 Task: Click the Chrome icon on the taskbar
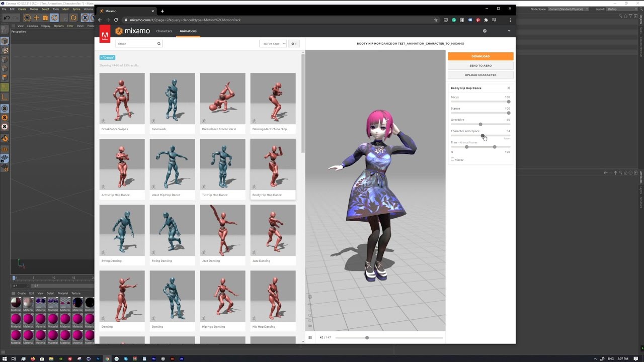[107, 358]
